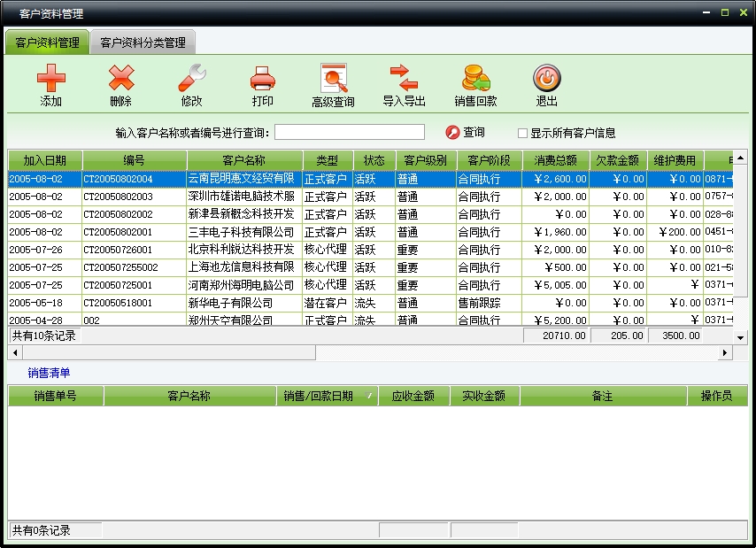Switch to 客户资料分类管理 tab
756x548 pixels.
click(x=143, y=42)
